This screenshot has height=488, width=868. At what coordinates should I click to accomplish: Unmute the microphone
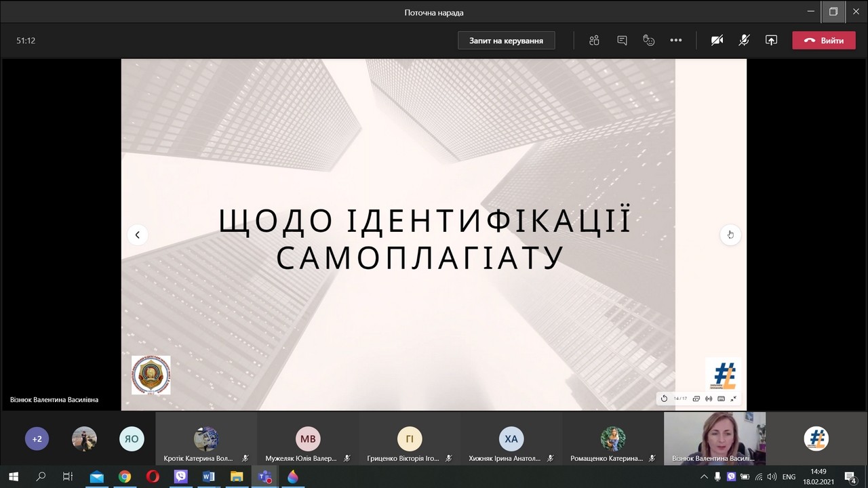tap(744, 41)
